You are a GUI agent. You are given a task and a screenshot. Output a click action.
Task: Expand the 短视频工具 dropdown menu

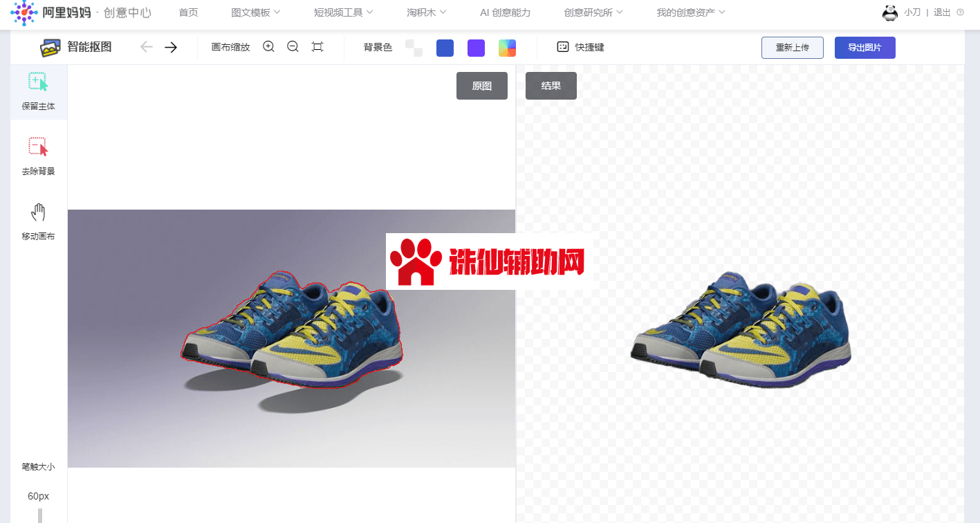pyautogui.click(x=343, y=12)
